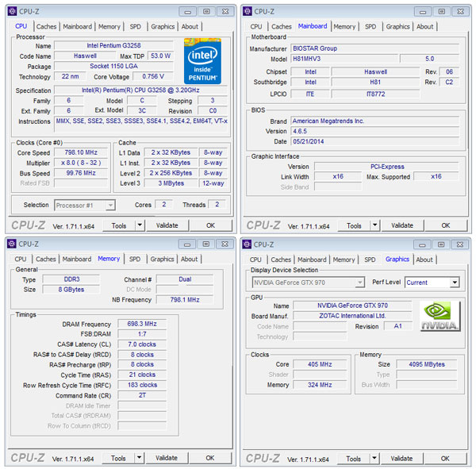Click the Command Rate value 2T
Viewport: 476px width, 469px height.
(x=142, y=395)
